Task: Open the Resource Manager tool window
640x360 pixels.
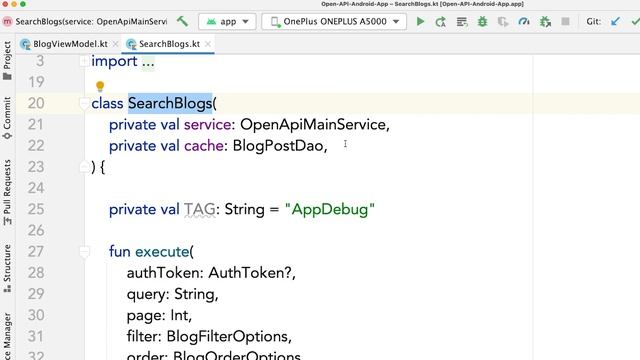Action: click(7, 337)
